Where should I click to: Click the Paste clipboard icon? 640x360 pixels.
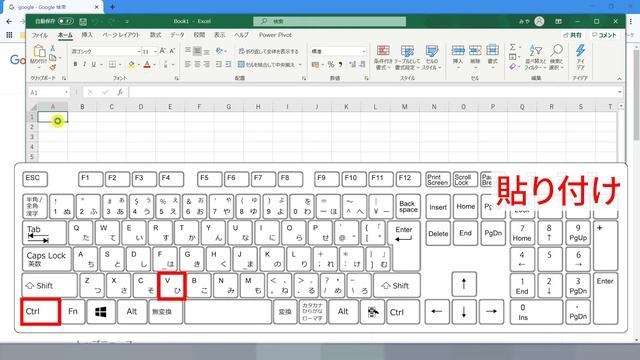click(x=39, y=51)
